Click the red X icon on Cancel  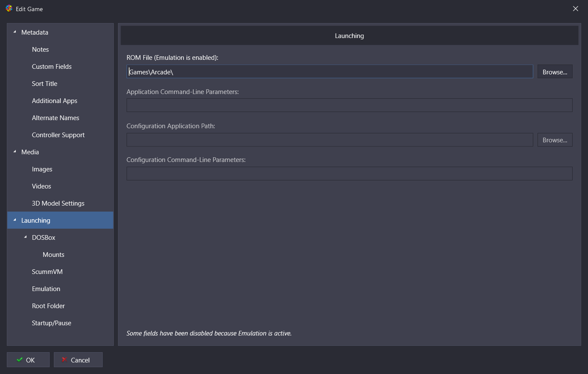(x=64, y=359)
